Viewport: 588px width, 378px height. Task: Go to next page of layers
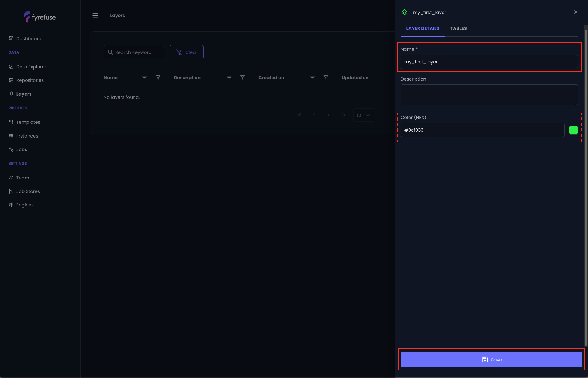coord(329,115)
